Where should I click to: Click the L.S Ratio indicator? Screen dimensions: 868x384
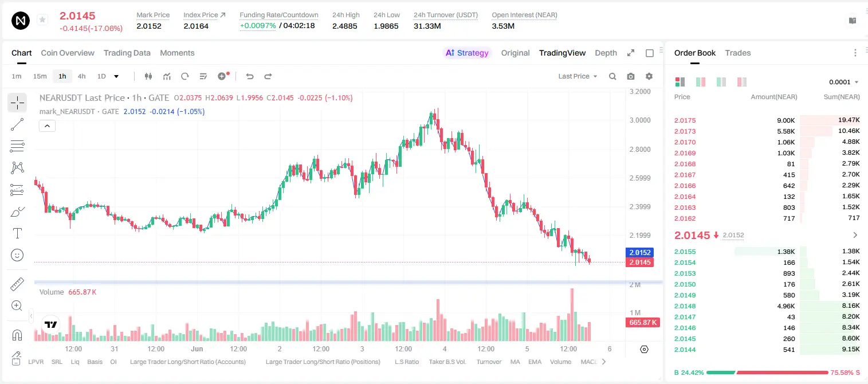[407, 362]
